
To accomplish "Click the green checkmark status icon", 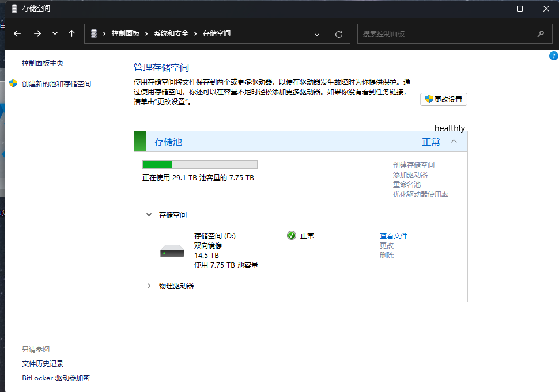I will 292,235.
